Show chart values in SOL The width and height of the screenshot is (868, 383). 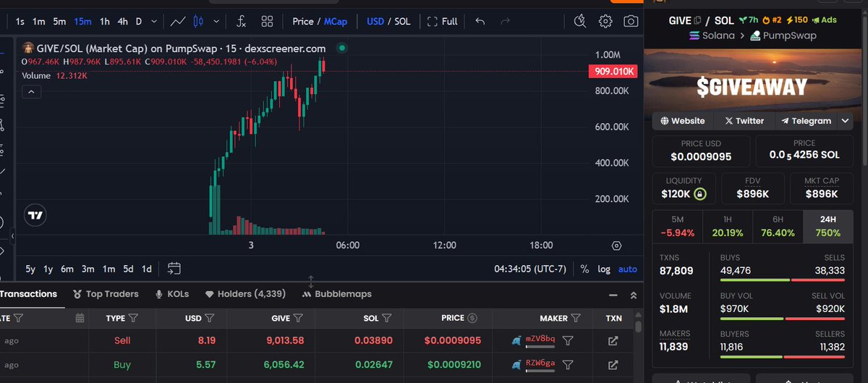coord(402,21)
